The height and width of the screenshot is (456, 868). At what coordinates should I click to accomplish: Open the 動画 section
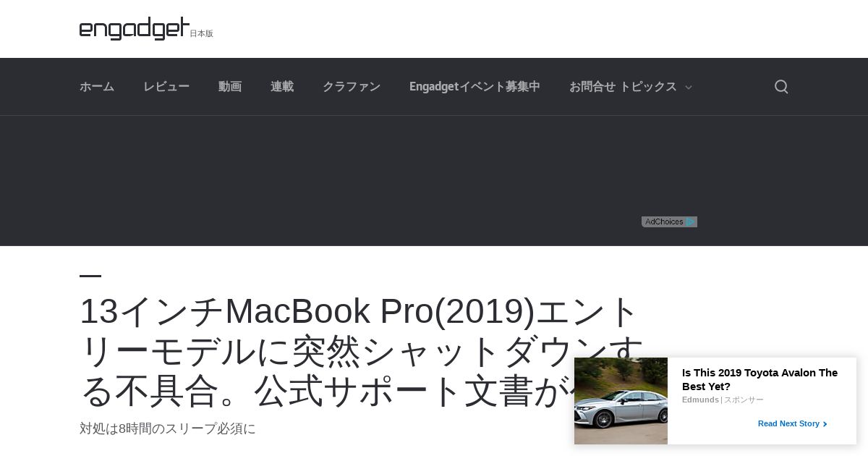230,87
